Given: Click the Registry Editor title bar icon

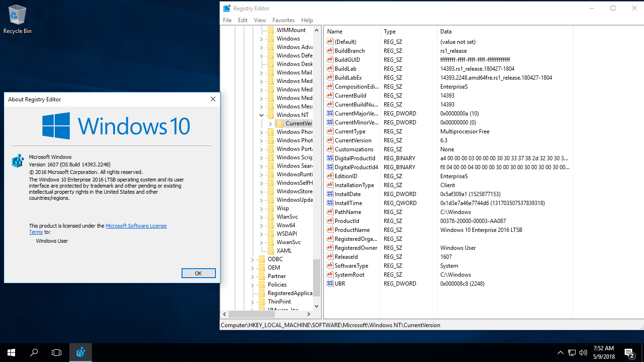Looking at the screenshot, I should (x=227, y=8).
